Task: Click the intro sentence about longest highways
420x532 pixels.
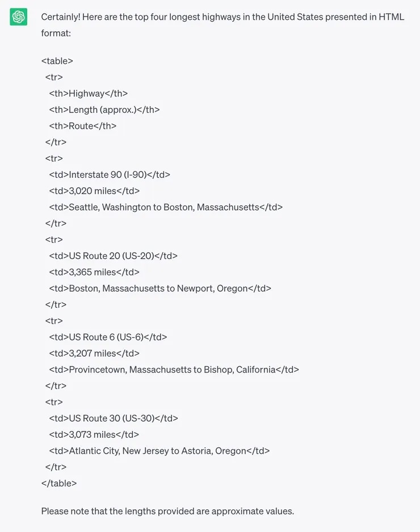Action: coord(222,25)
